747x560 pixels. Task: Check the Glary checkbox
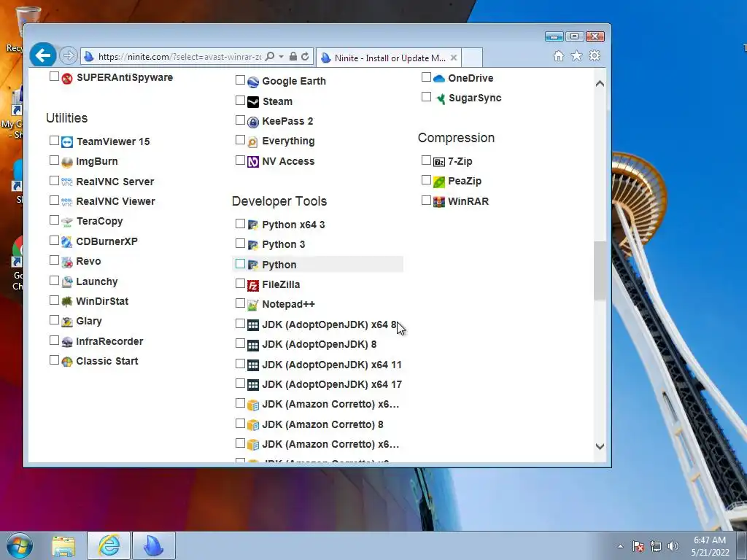pyautogui.click(x=54, y=320)
